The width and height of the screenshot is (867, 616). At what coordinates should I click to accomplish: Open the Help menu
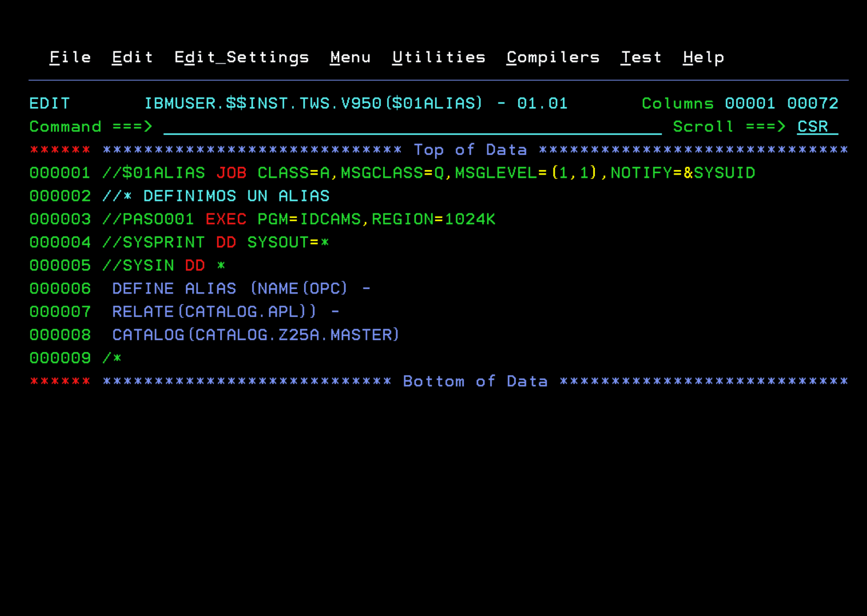click(703, 57)
